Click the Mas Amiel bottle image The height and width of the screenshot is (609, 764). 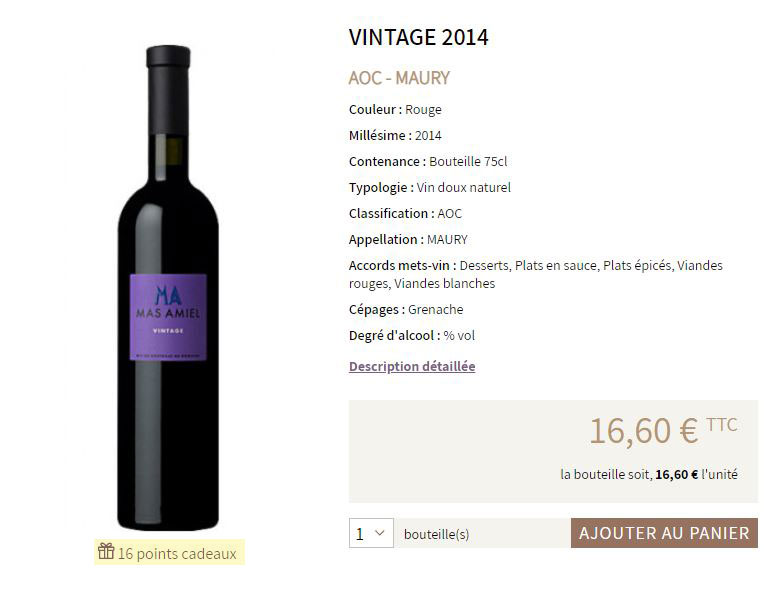(168, 287)
